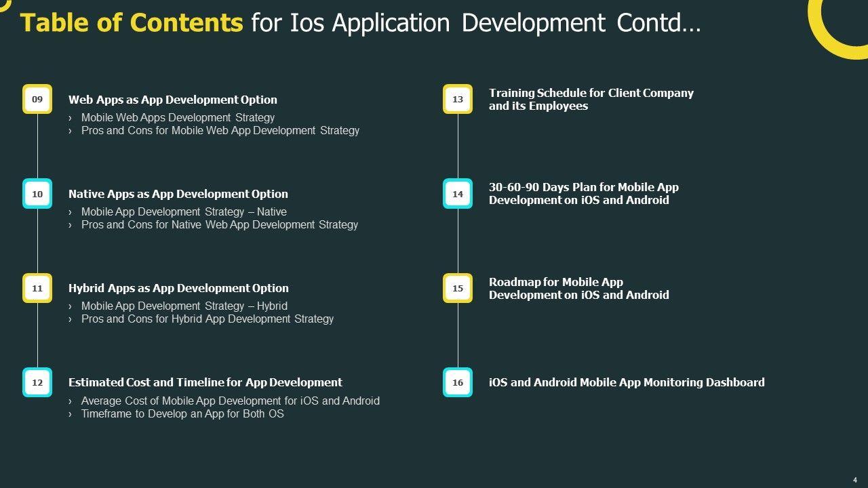The height and width of the screenshot is (488, 868).
Task: Click 'Mobile App Development Strategy – Hybrid' bullet
Action: [184, 306]
